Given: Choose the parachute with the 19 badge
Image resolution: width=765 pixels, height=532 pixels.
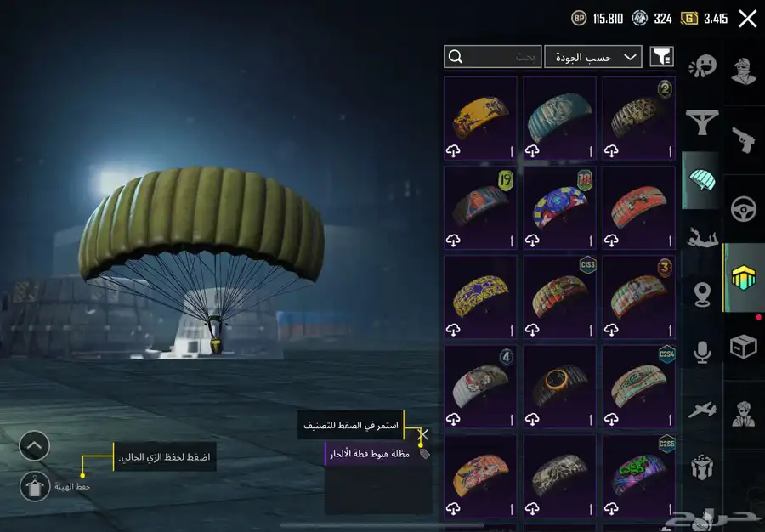Looking at the screenshot, I should click(480, 207).
